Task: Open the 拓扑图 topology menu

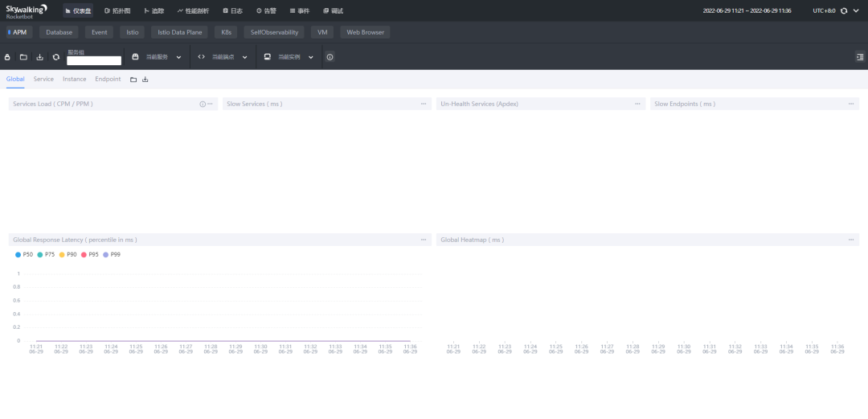Action: click(x=117, y=10)
